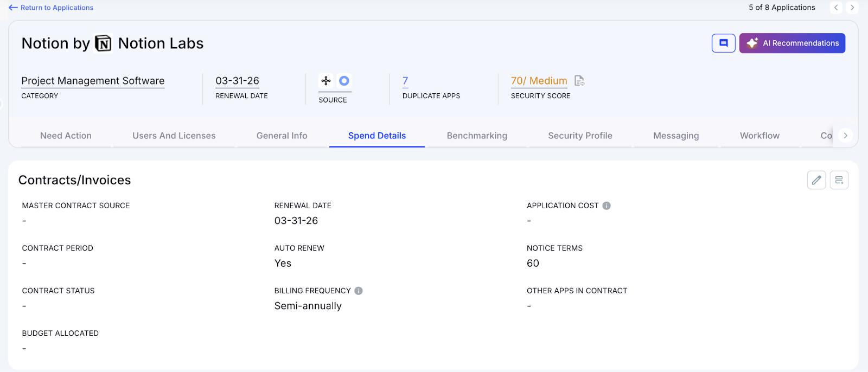Open the comments chat icon button
The image size is (868, 372).
click(x=724, y=43)
